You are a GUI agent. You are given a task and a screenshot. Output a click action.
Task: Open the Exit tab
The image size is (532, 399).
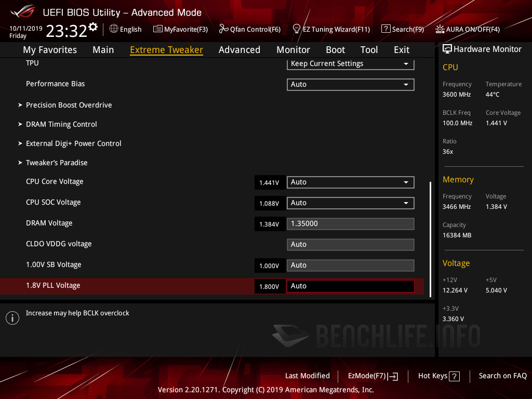click(402, 50)
